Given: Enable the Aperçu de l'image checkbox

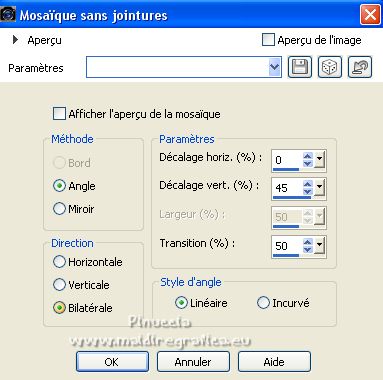Looking at the screenshot, I should click(268, 40).
